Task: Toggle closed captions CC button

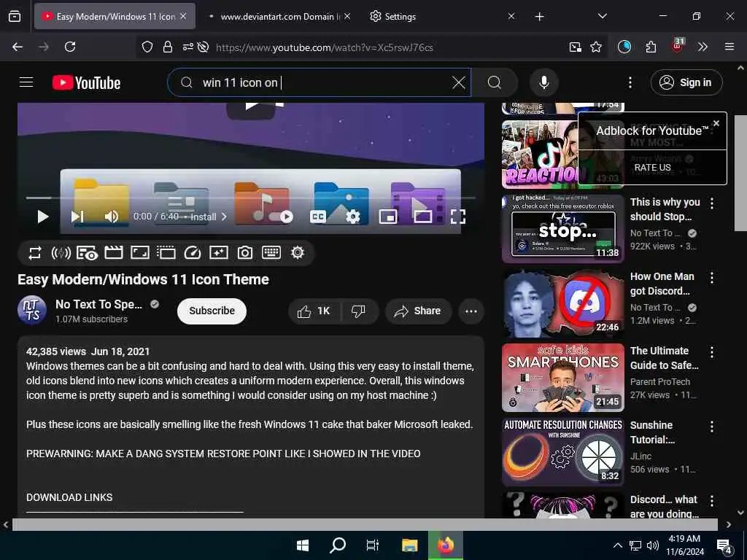Action: click(x=318, y=217)
